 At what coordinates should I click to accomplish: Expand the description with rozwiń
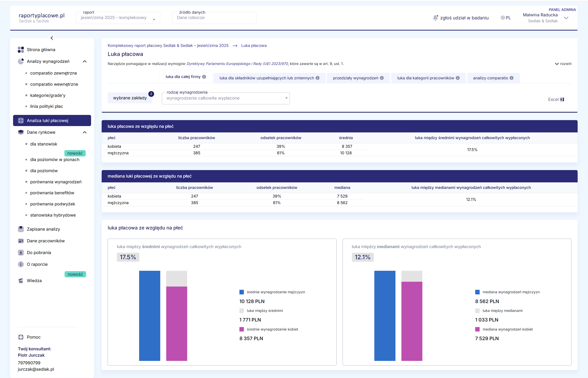563,64
